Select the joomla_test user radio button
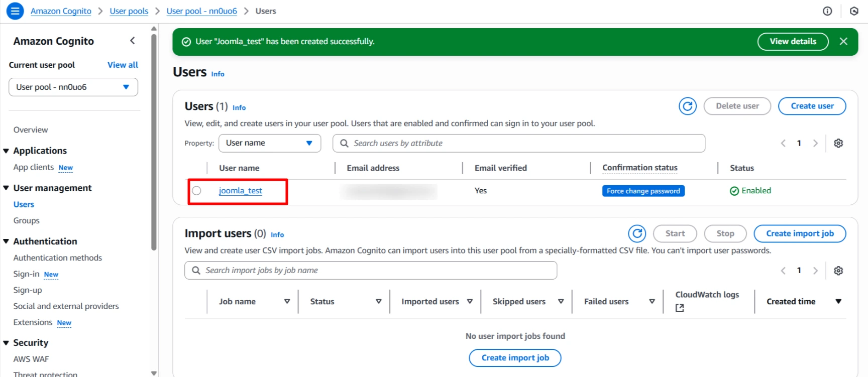Image resolution: width=868 pixels, height=377 pixels. [x=196, y=191]
